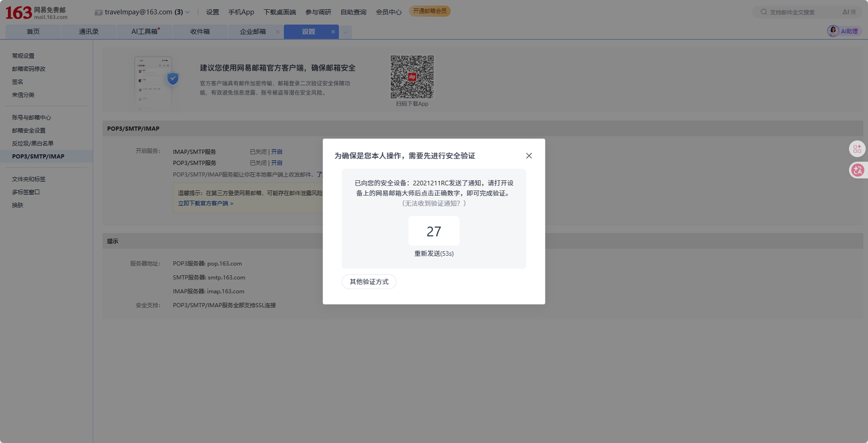868x443 pixels.
Task: Open the 无法收到验证通知 help link
Action: tap(434, 203)
